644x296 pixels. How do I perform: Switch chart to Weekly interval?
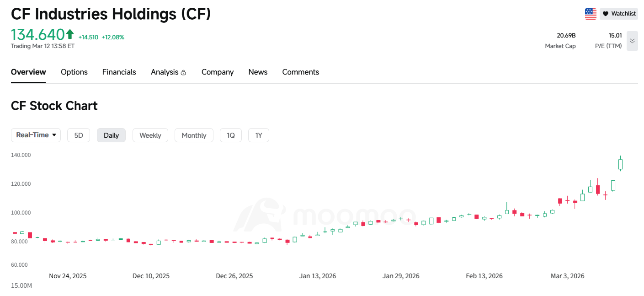[150, 135]
